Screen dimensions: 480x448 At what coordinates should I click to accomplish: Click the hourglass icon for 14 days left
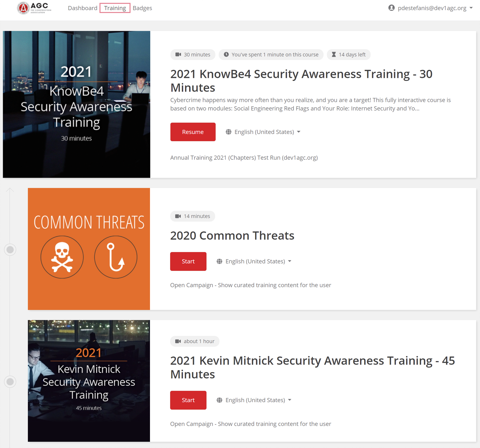pos(334,55)
